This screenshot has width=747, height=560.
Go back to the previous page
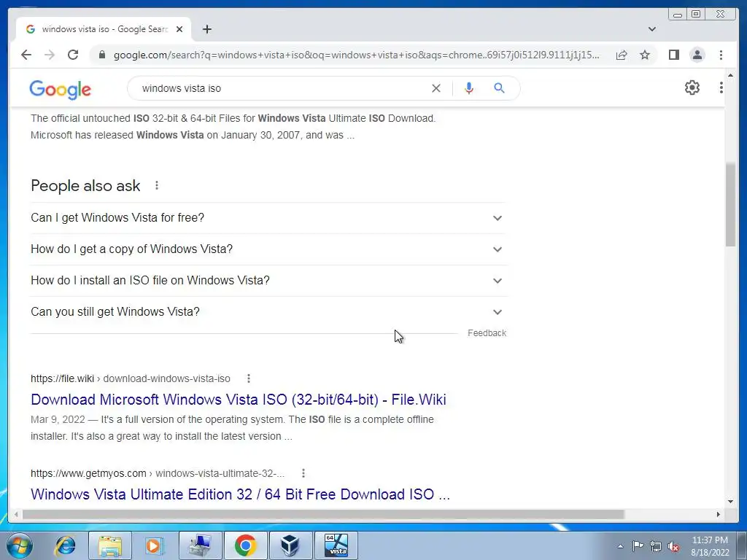click(26, 55)
